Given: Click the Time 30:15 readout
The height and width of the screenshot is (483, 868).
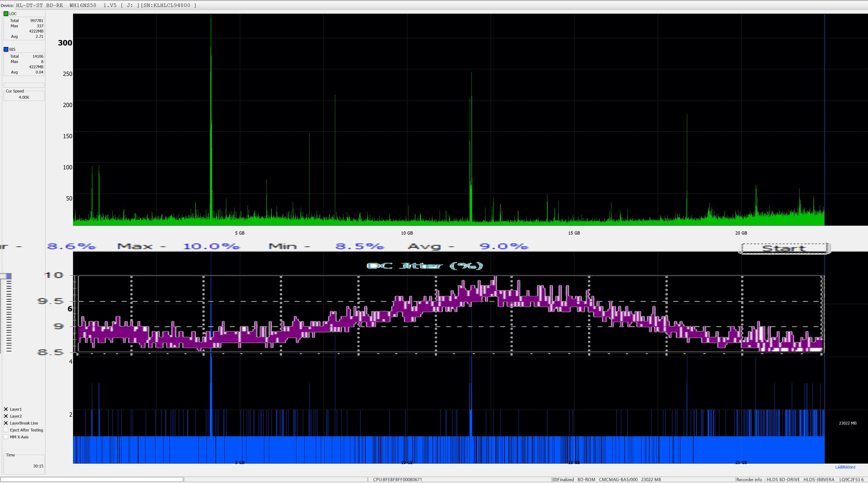Looking at the screenshot, I should (x=38, y=466).
